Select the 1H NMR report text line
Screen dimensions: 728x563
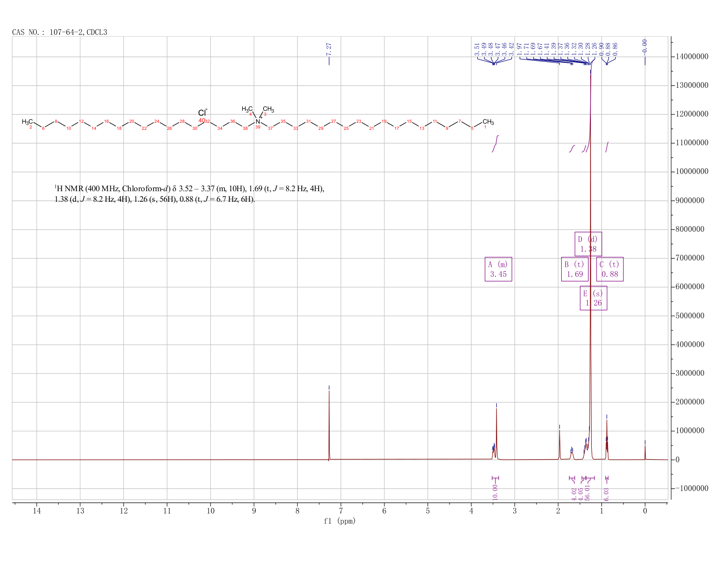[190, 189]
